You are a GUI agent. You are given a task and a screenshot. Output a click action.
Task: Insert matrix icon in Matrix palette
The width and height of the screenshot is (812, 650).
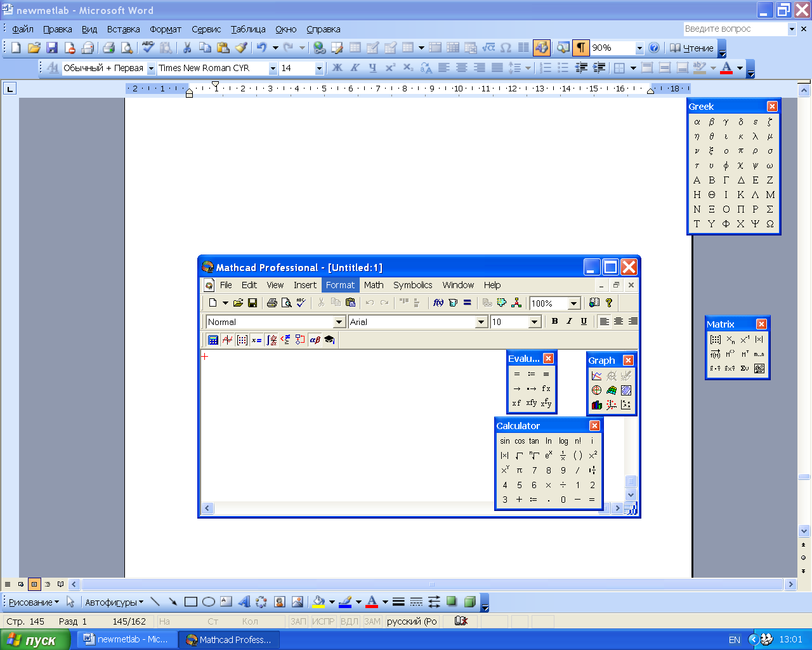click(x=716, y=340)
